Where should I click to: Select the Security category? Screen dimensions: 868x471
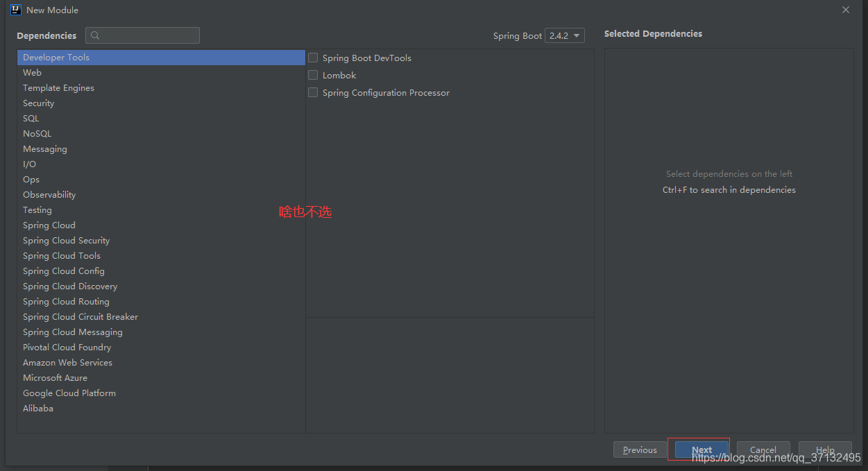[x=161, y=103]
